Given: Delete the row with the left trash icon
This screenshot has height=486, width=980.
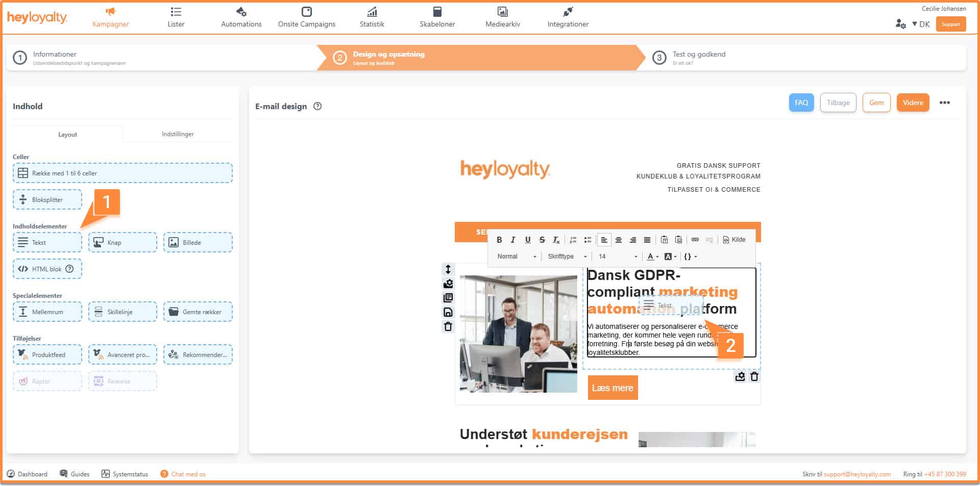Looking at the screenshot, I should pos(448,326).
